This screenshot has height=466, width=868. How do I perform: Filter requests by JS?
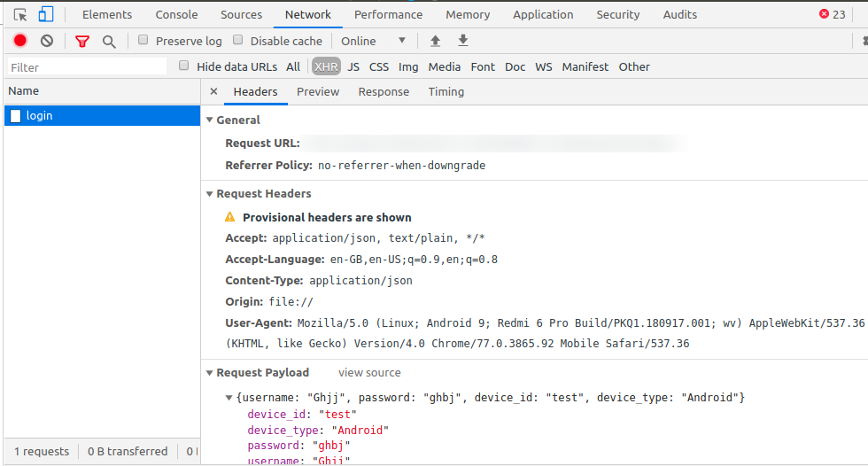click(353, 67)
